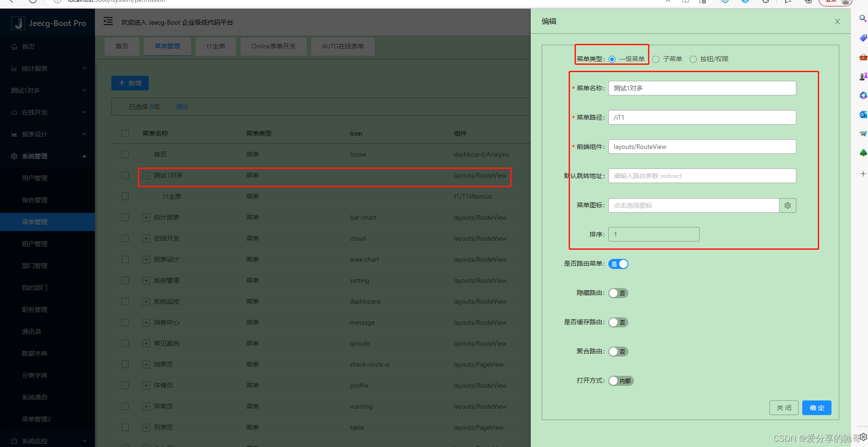Click the 菜单图标 input field
Viewport: 868px width, 447px height.
click(x=694, y=205)
